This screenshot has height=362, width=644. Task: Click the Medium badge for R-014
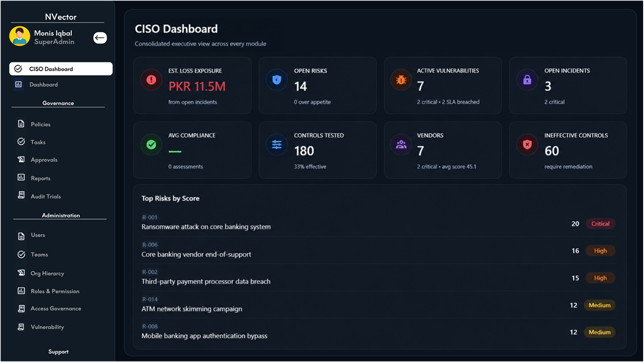tap(599, 305)
